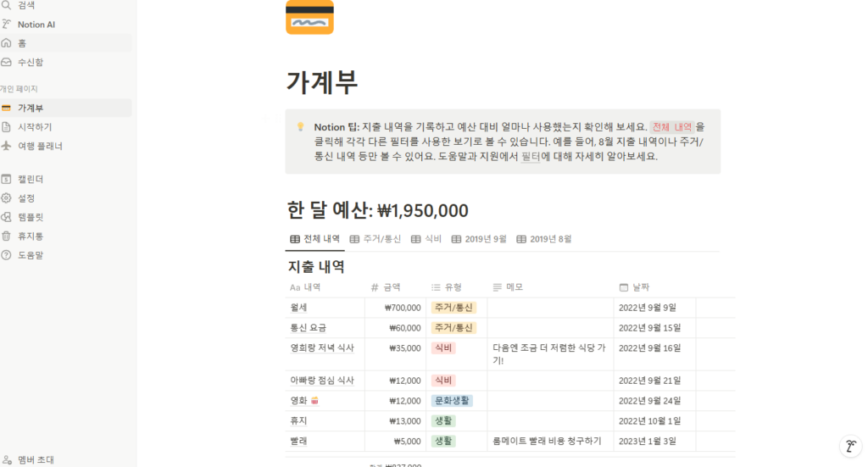Viewport: 868px width, 467px height.
Task: Click 주거/통신 tag in 통신 요금 row
Action: click(453, 327)
